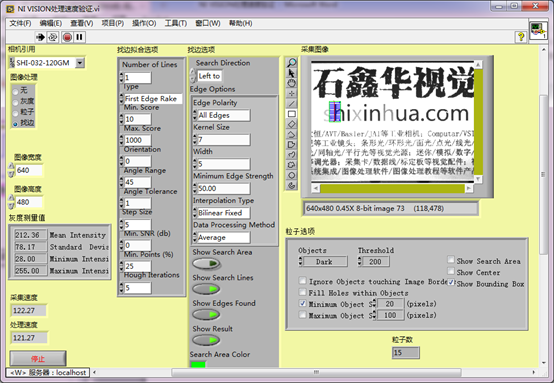Open the Interpolation Type Bilinear Fixed selector

pos(223,213)
